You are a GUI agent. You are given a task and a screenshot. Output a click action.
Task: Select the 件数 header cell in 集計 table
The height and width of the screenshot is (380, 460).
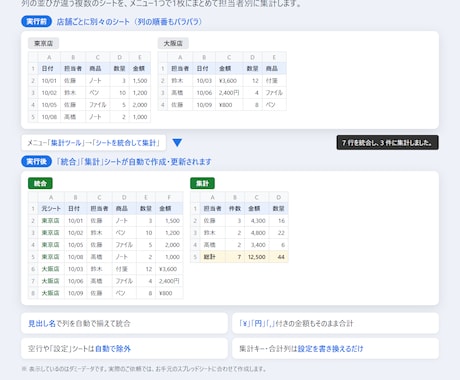click(235, 208)
